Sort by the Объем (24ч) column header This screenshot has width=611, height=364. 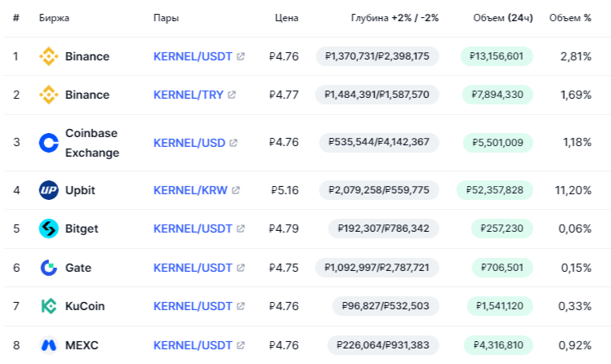point(503,18)
